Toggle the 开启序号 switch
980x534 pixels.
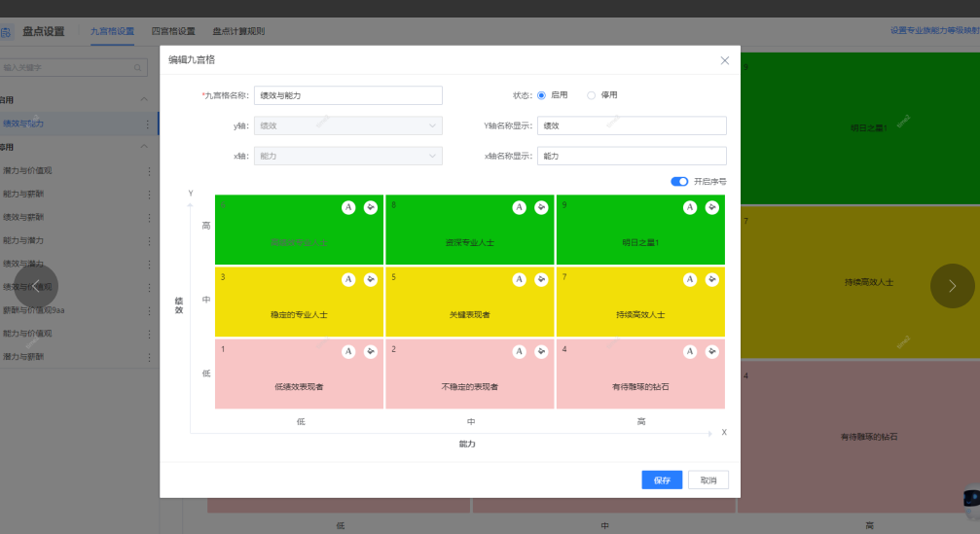[x=679, y=181]
